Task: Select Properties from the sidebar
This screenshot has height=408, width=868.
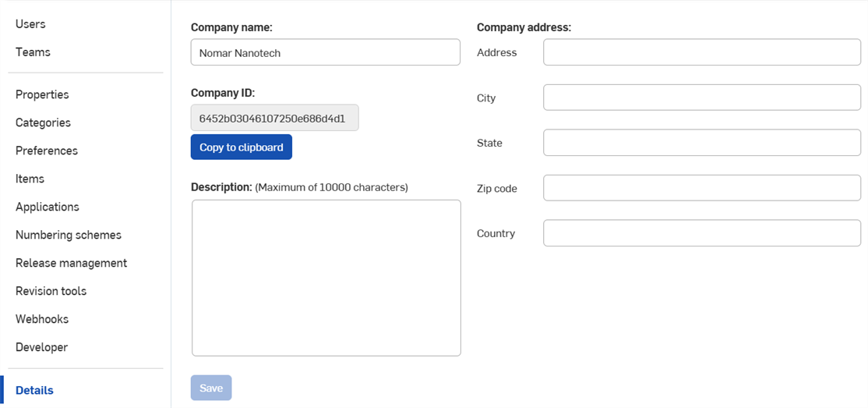Action: click(x=42, y=94)
